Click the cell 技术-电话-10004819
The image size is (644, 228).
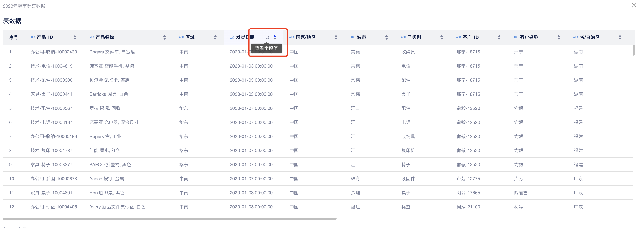[x=51, y=66]
